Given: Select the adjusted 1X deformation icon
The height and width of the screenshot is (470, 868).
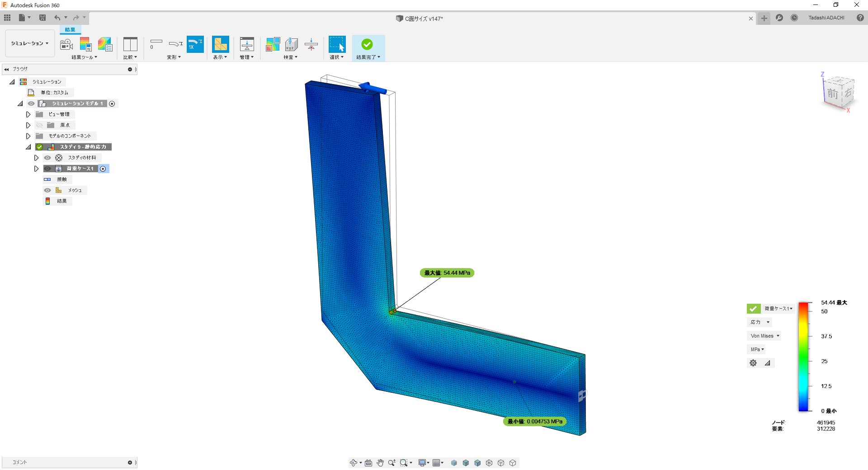Looking at the screenshot, I should (x=195, y=44).
